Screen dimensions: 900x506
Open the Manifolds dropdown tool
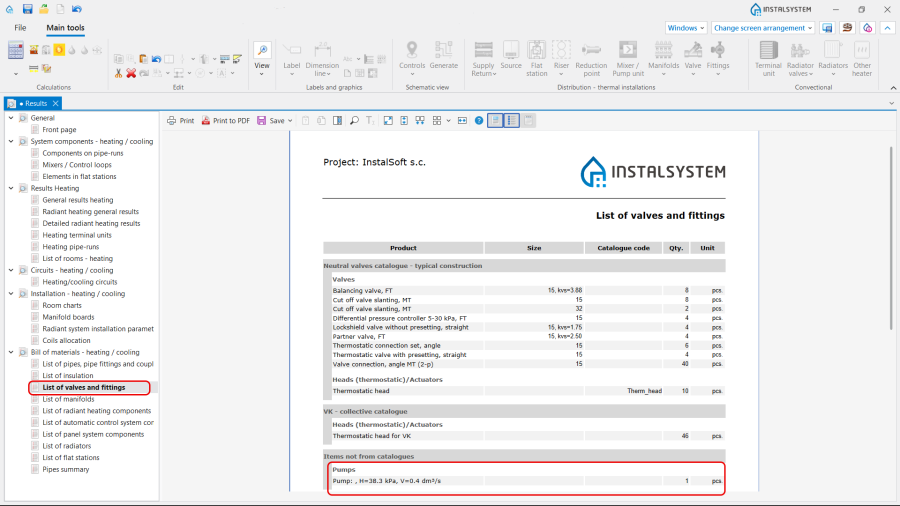click(664, 59)
